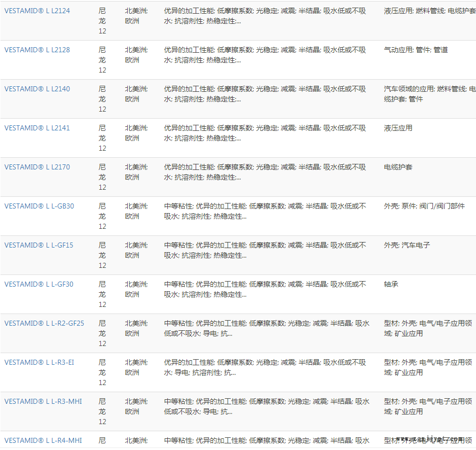476x450 pixels.
Task: Click region '北美洲; 欧洲' in L2124 row
Action: pos(136,16)
